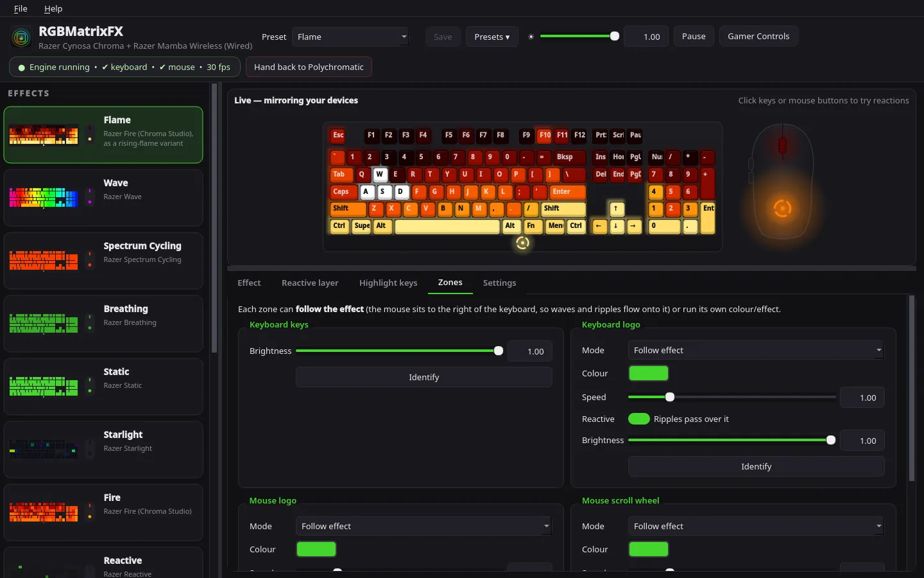Toggle Reactive ripples switch for Keyboard logo
Viewport: 924px width, 578px height.
pyautogui.click(x=639, y=419)
